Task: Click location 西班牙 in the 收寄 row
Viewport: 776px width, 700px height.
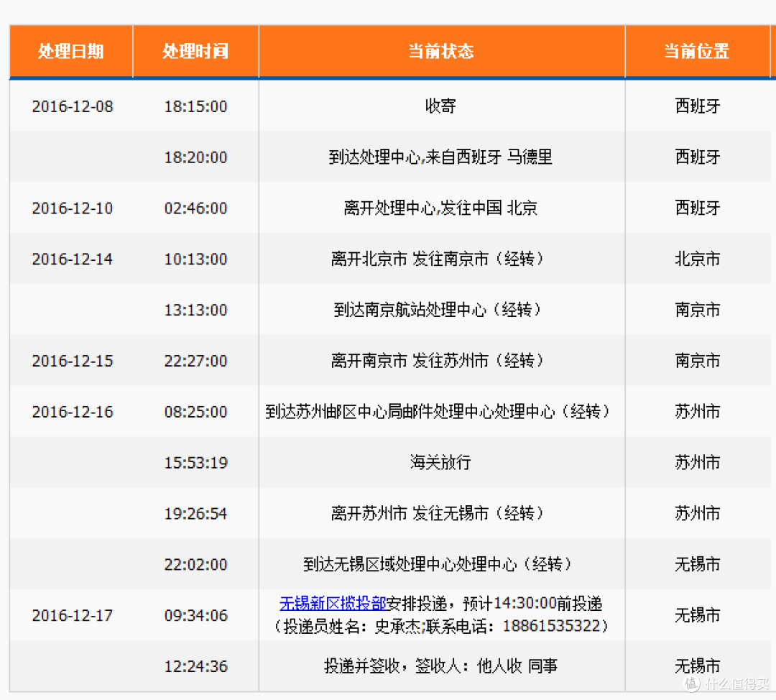Action: point(697,106)
